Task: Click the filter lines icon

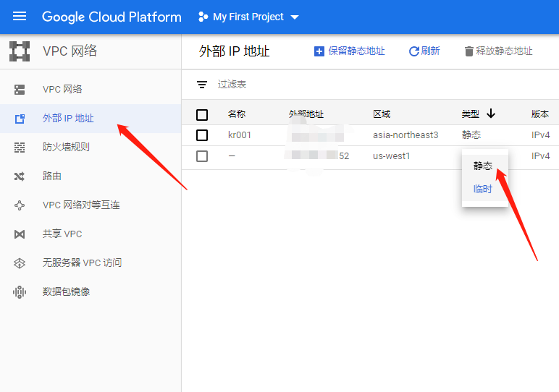Action: point(202,85)
